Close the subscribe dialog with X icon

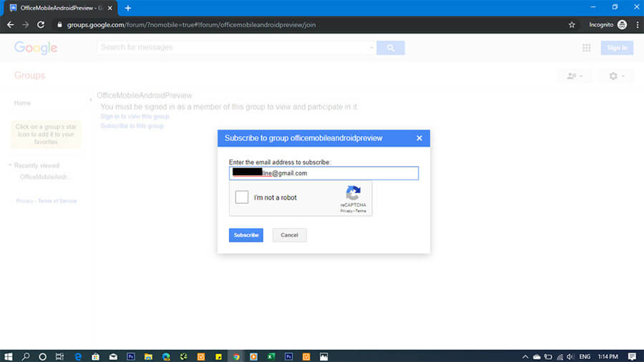point(419,138)
